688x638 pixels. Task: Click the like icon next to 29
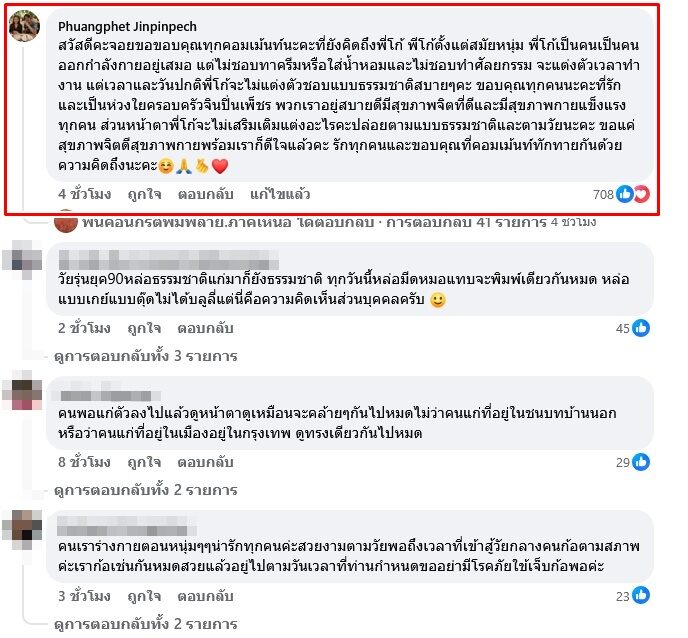641,462
